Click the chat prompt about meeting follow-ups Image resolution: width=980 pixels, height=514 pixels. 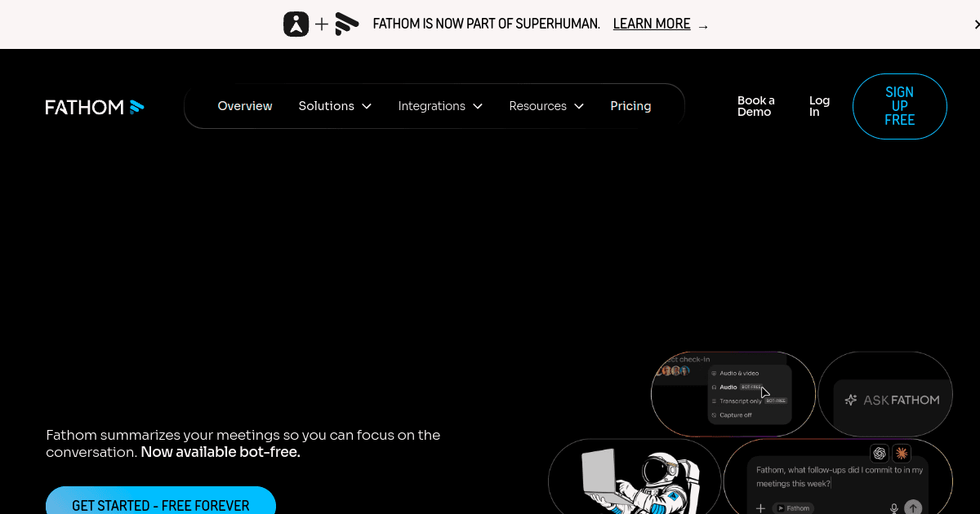(x=840, y=476)
